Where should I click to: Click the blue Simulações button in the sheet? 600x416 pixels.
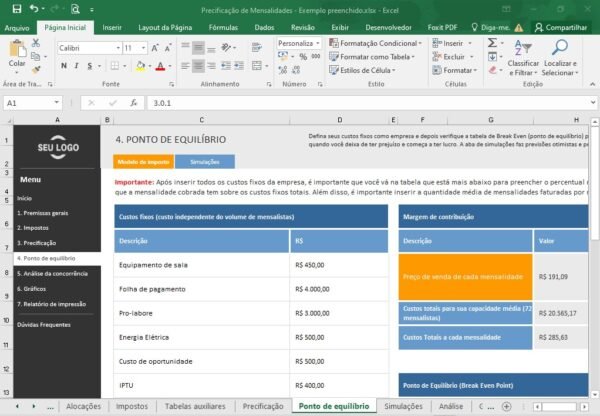[x=205, y=162]
